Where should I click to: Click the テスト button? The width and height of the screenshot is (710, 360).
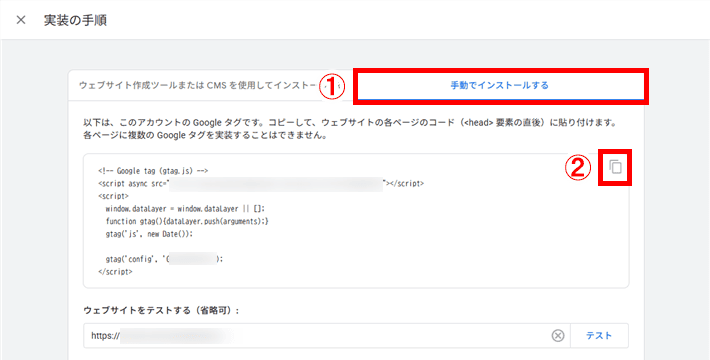click(x=599, y=336)
